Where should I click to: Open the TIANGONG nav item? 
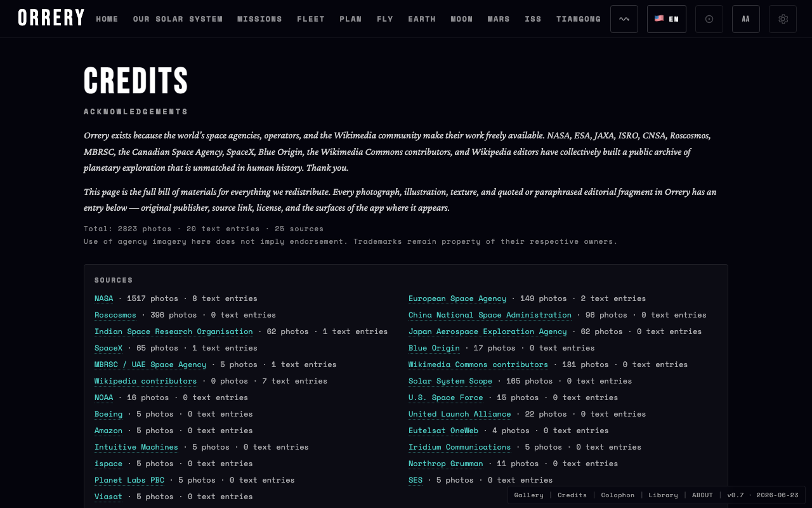pos(579,19)
